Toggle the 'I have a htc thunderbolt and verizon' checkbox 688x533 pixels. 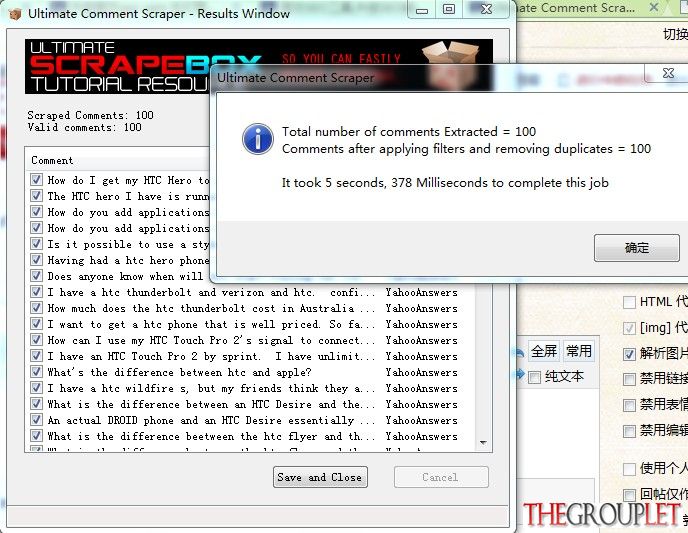pos(36,292)
